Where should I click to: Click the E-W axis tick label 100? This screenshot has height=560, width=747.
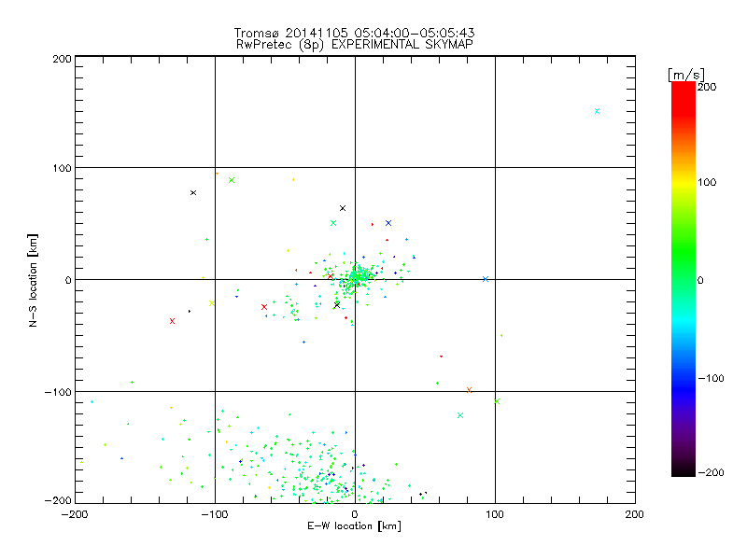coord(494,513)
